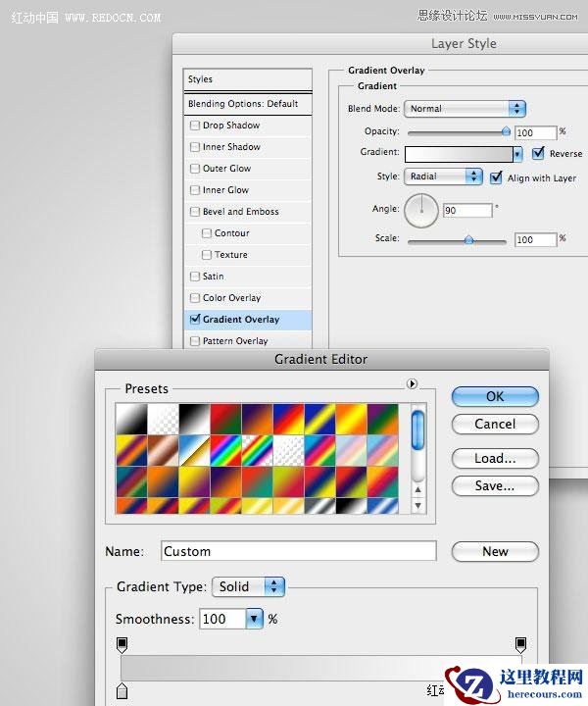The width and height of the screenshot is (588, 706).
Task: Open the gradient picker dropdown arrow
Action: (517, 155)
